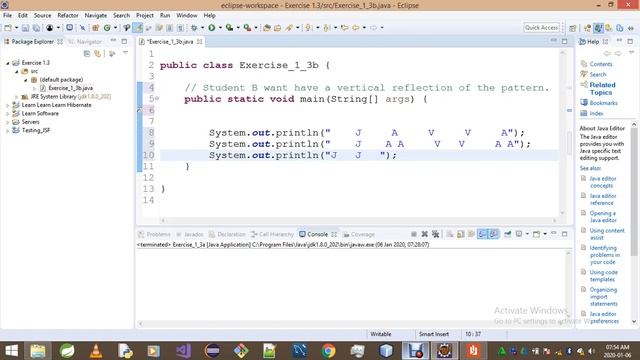Open Java editor concepts help link

point(603,182)
